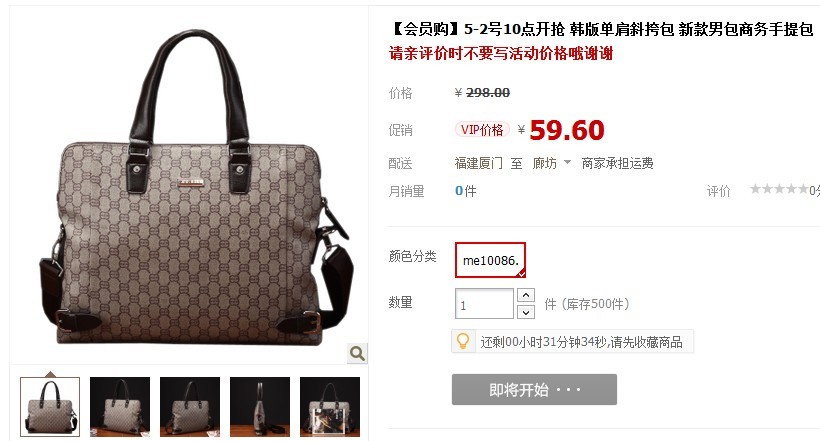Click the magnifier zoom icon on product image
This screenshot has height=441, width=820.
[x=357, y=353]
